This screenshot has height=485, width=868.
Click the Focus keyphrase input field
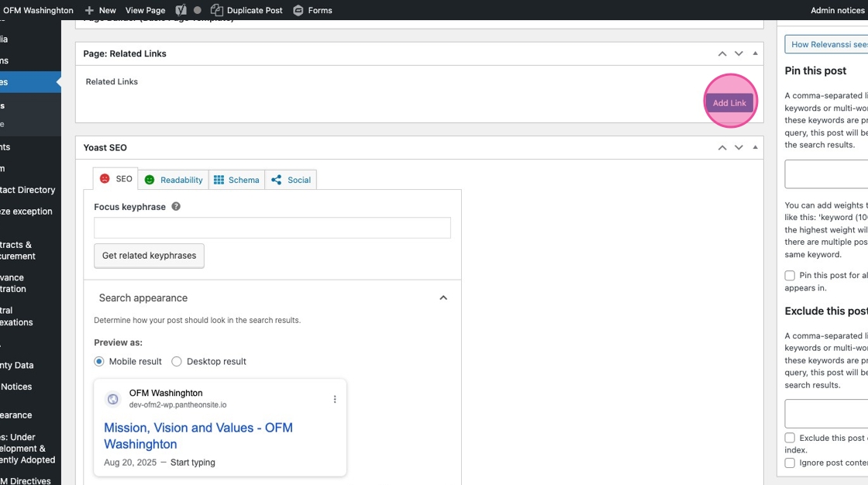pyautogui.click(x=272, y=228)
